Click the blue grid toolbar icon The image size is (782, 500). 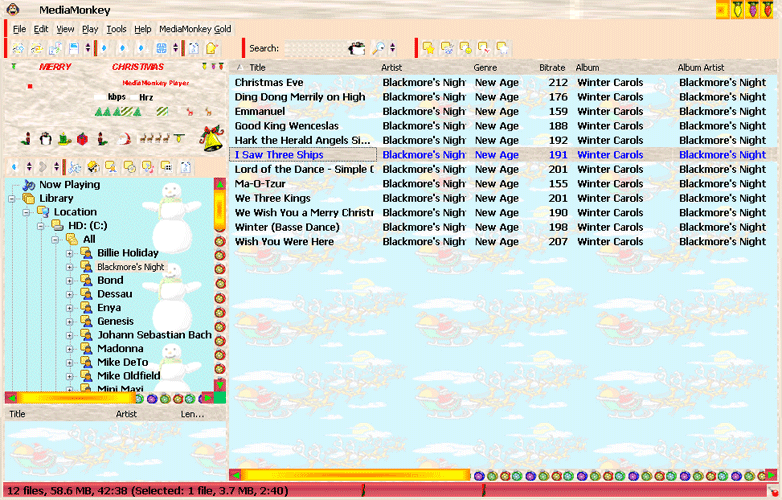coord(161,48)
